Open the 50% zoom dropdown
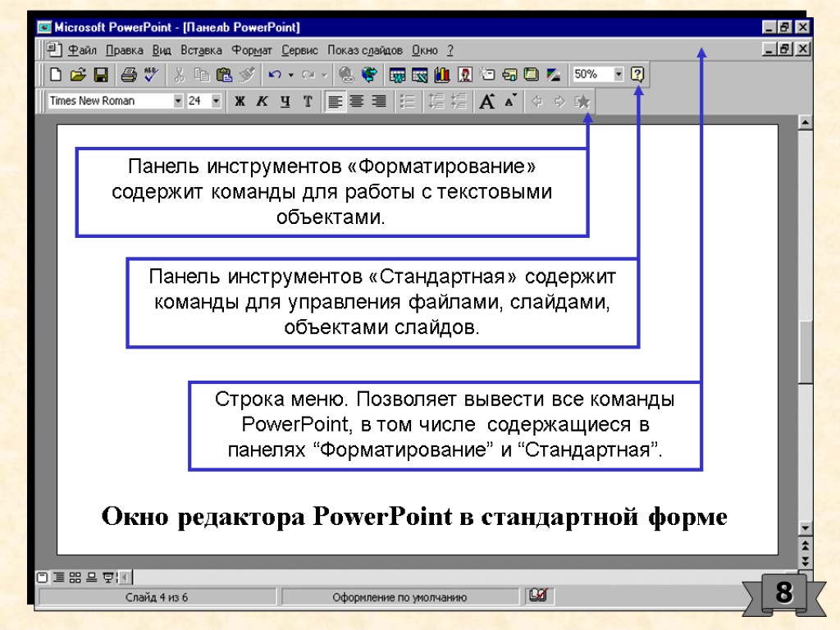Screen dimensions: 840x630 click(619, 74)
